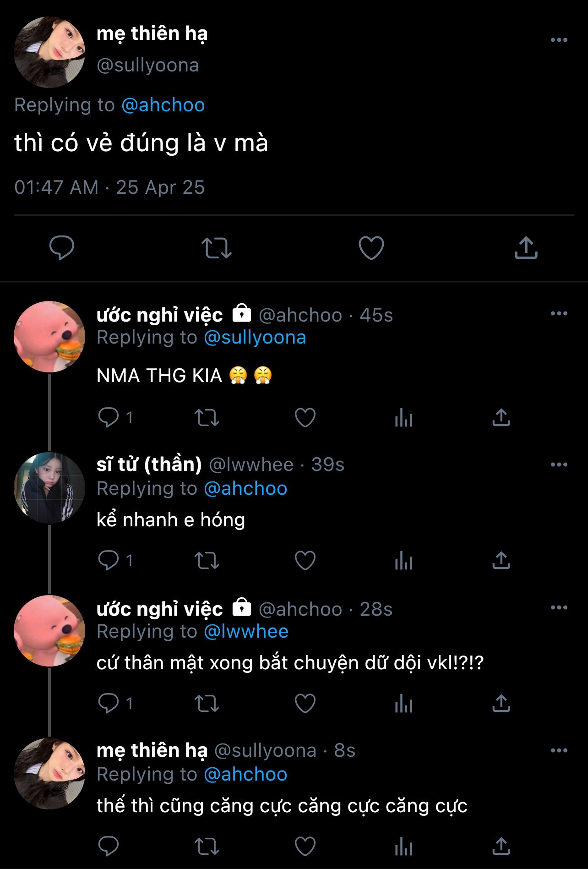Retweet the main tweet 'thì có vẻ đúng'
The width and height of the screenshot is (588, 869).
coord(216,248)
